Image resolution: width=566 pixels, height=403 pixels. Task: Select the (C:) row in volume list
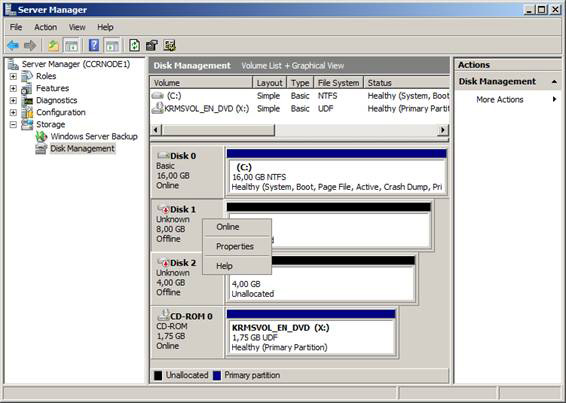click(300, 96)
